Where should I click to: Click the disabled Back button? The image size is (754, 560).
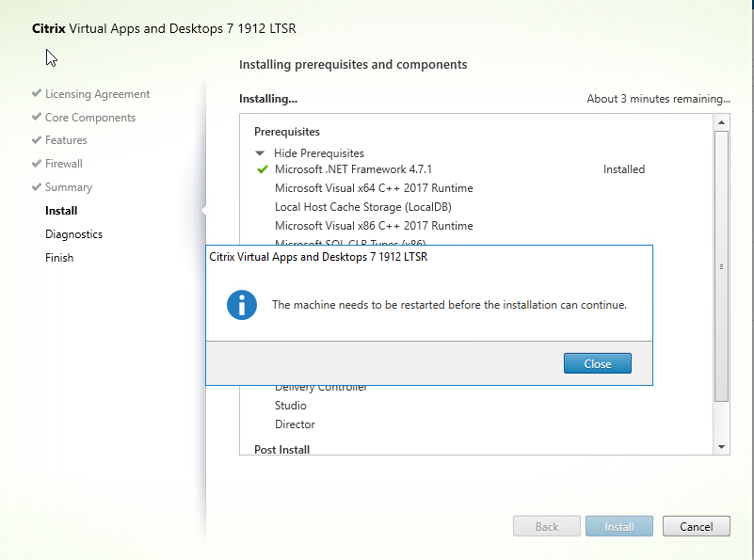pos(546,526)
